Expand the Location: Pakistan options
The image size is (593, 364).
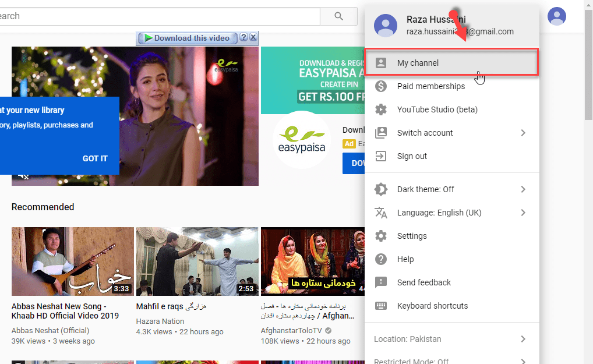click(x=523, y=338)
